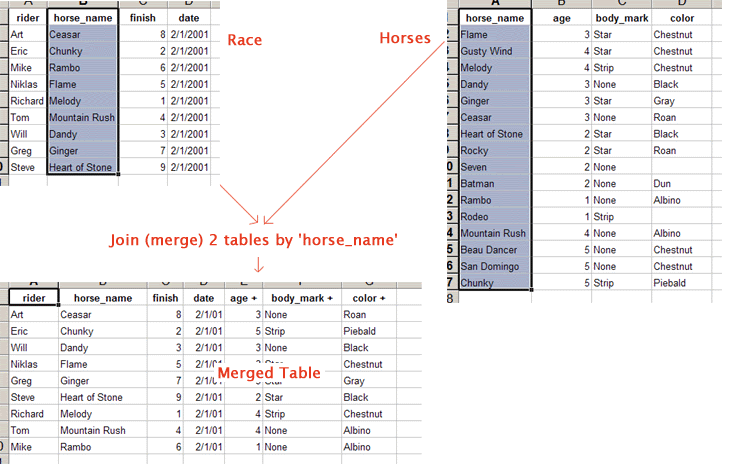Screen dimensions: 730x471
Task: Click the 'age +' header in Merged Table
Action: [x=243, y=299]
